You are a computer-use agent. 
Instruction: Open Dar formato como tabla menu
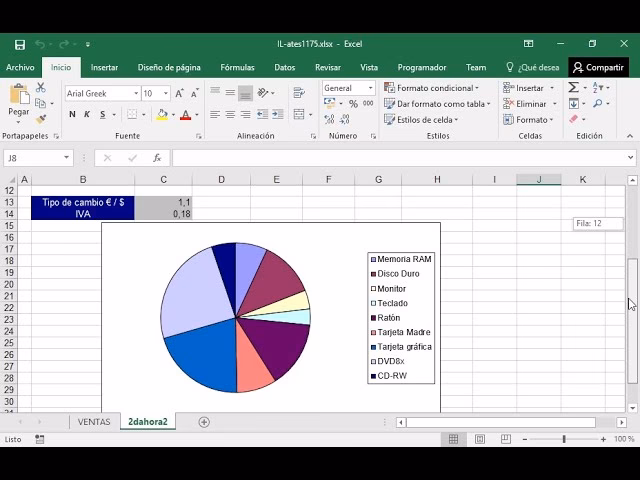pyautogui.click(x=437, y=104)
